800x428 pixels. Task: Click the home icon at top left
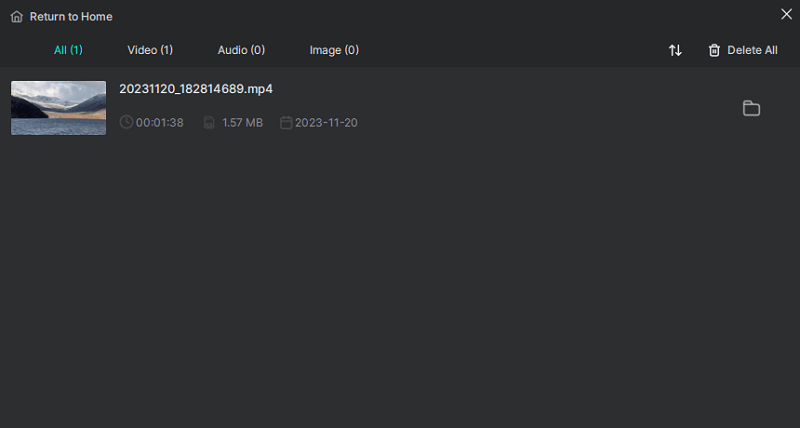17,17
